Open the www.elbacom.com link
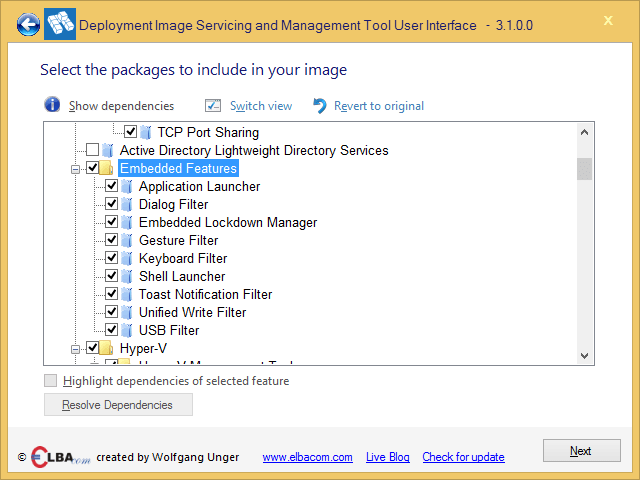Image resolution: width=640 pixels, height=480 pixels. [307, 457]
